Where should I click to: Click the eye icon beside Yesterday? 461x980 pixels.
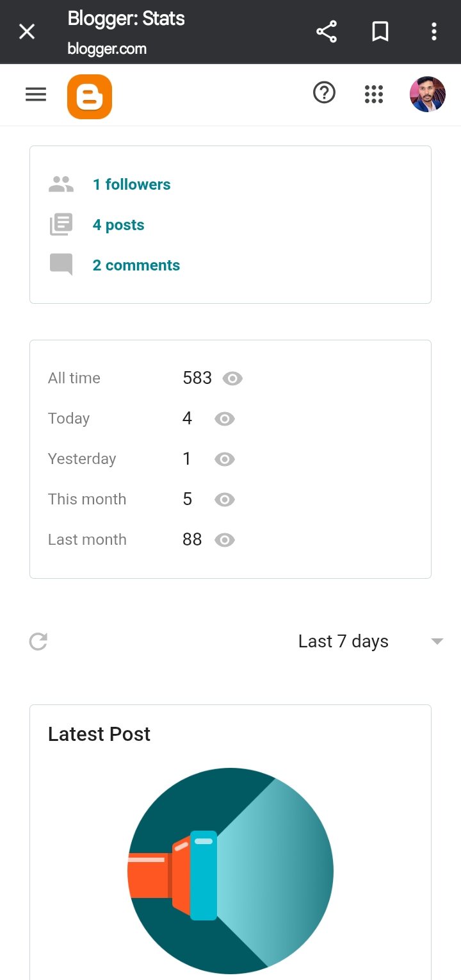225,460
